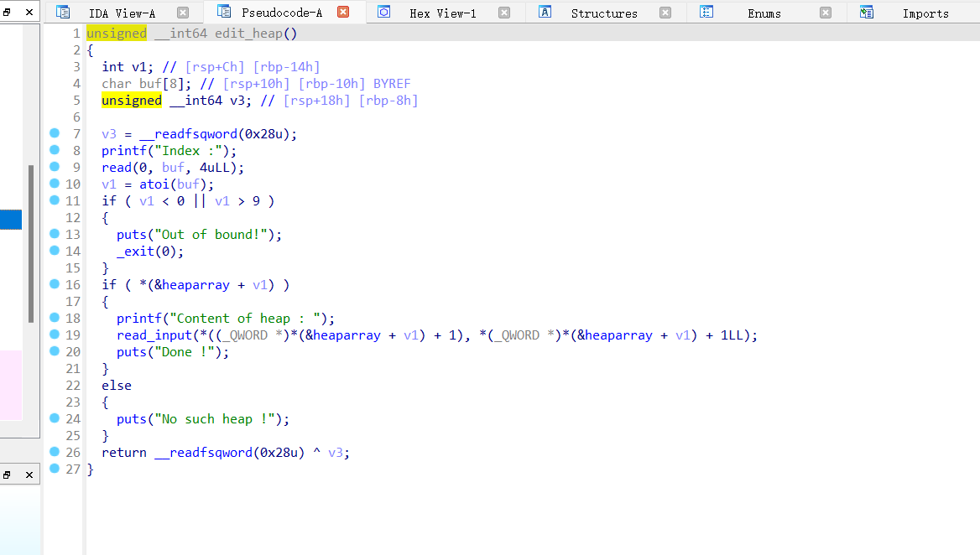Click the Hex View-1 tab icon

click(x=383, y=12)
